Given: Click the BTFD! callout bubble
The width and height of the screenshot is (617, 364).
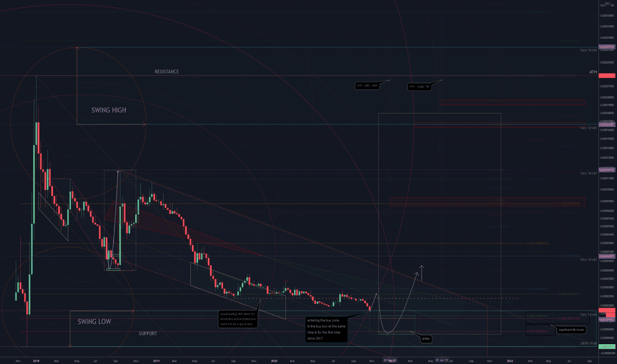Looking at the screenshot, I should pyautogui.click(x=426, y=339).
